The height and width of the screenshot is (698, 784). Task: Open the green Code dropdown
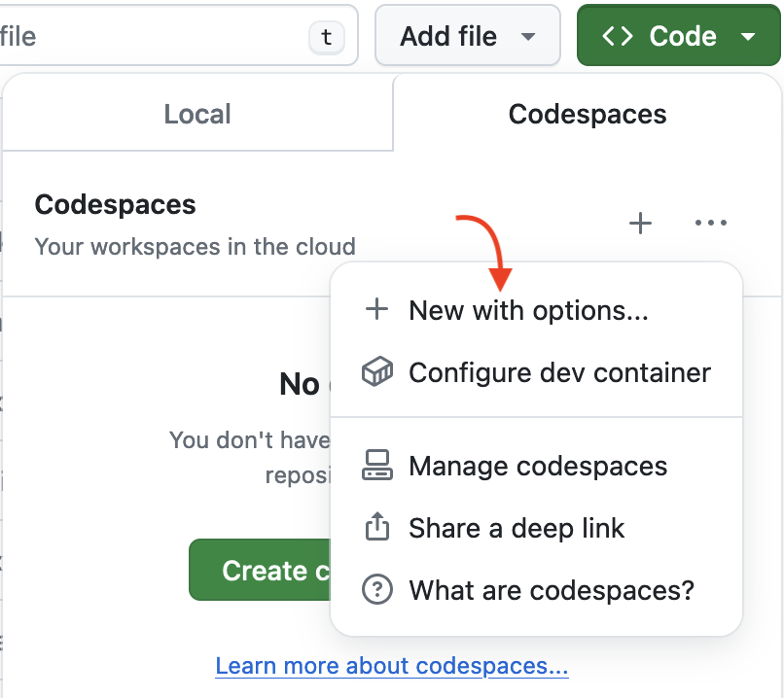pyautogui.click(x=679, y=35)
